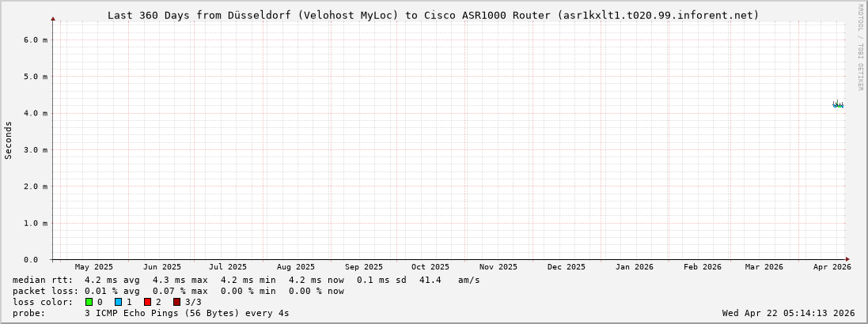Click the arrow tip ending the X axis

(847, 259)
